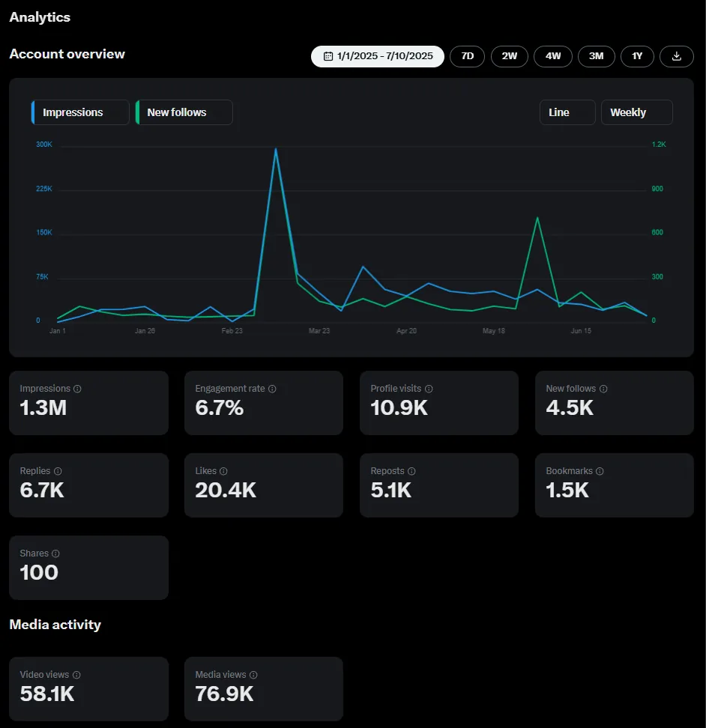Screen dimensions: 706x728
Task: Click the Analytics page title
Action: [x=40, y=17]
